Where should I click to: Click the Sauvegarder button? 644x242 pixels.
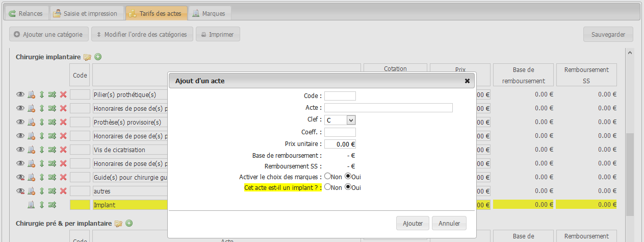pyautogui.click(x=608, y=34)
